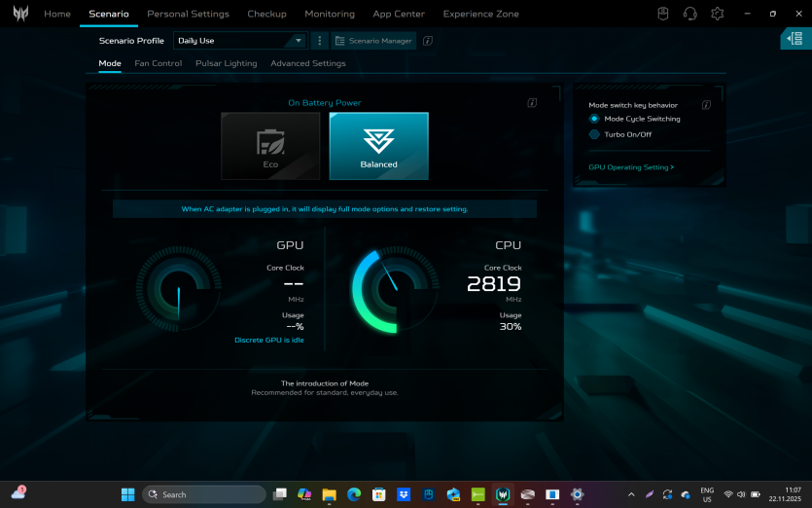Expand the Daily Use profile dropdown
This screenshot has width=812, height=508.
(x=240, y=41)
